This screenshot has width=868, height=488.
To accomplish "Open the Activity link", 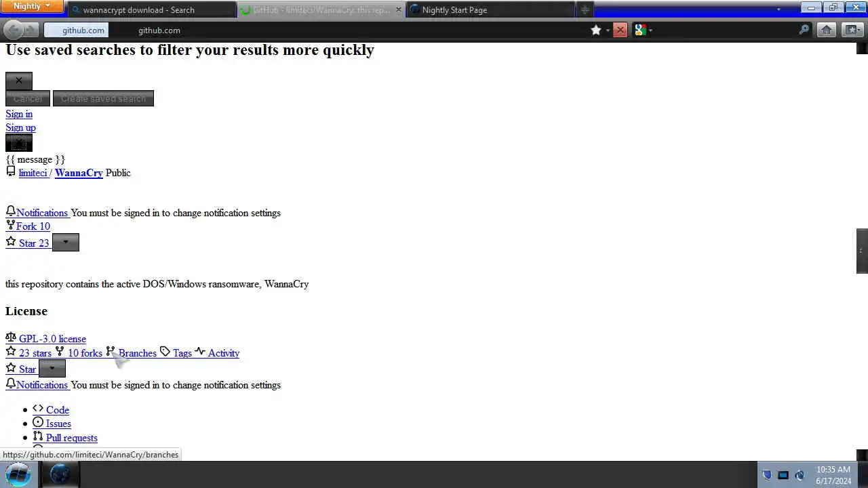I will 224,353.
